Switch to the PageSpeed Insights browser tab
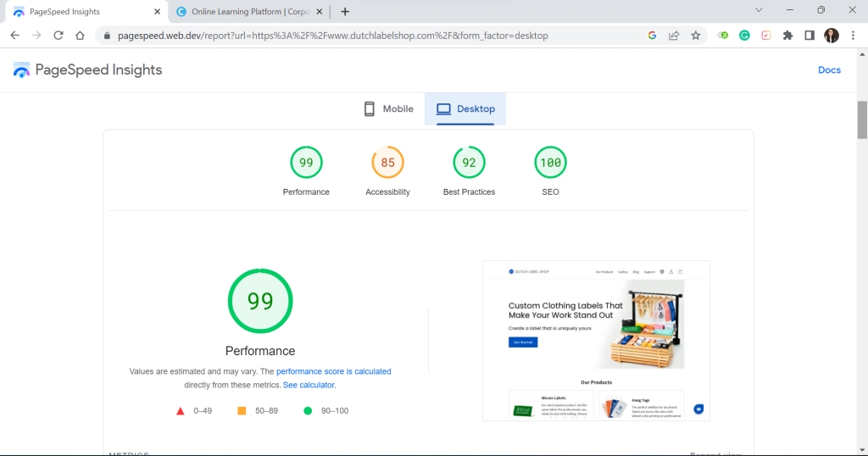Image resolution: width=868 pixels, height=456 pixels. [86, 12]
